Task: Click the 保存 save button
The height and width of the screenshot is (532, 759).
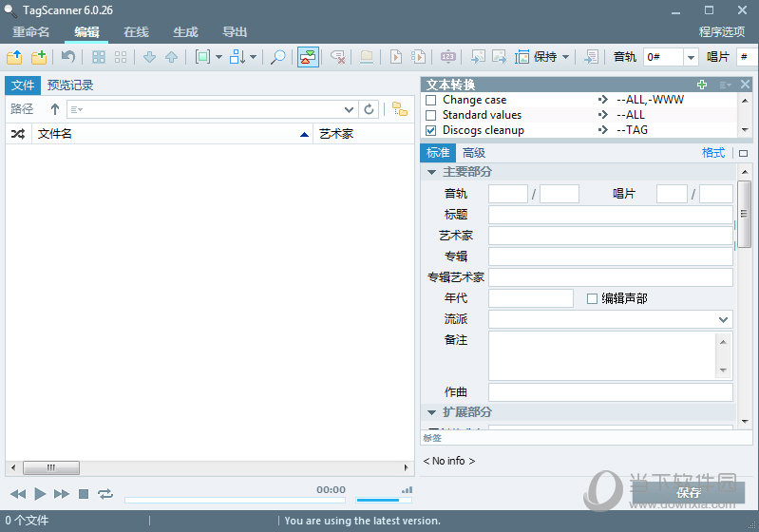Action: [x=689, y=493]
